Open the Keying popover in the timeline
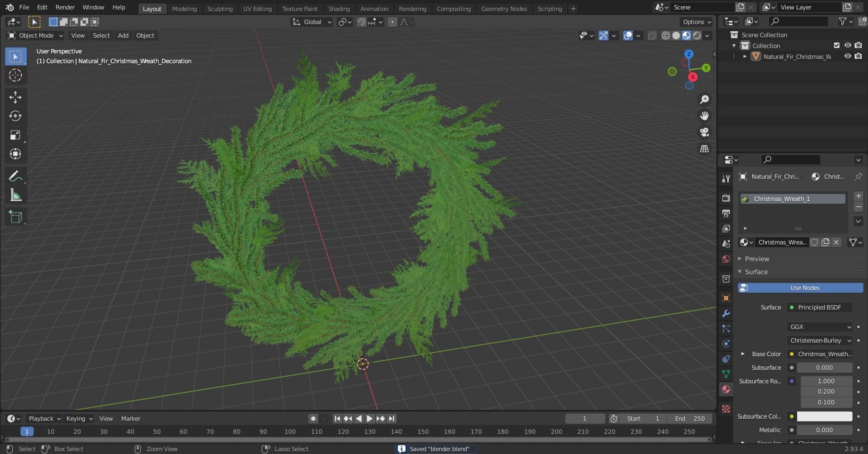The height and width of the screenshot is (454, 868). (x=79, y=419)
